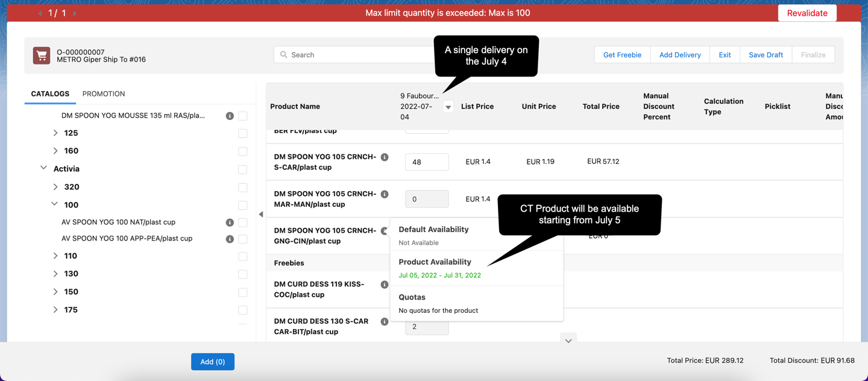Click info icon for DM CURD DESS 119 KISS-COC
The width and height of the screenshot is (868, 381).
click(385, 285)
